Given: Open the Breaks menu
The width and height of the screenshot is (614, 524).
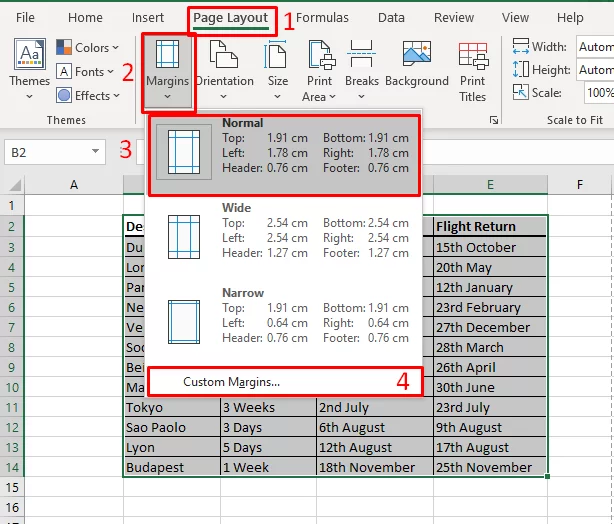Looking at the screenshot, I should 361,70.
